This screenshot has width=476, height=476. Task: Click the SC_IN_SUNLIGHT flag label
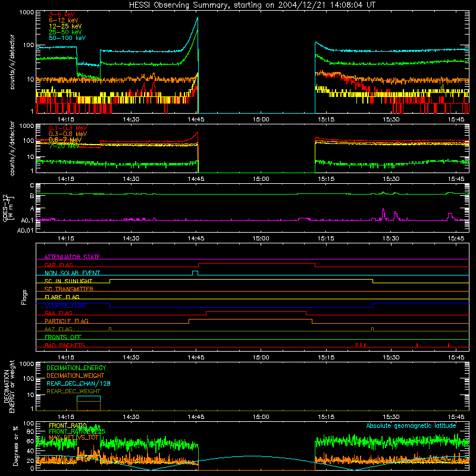[x=68, y=281]
